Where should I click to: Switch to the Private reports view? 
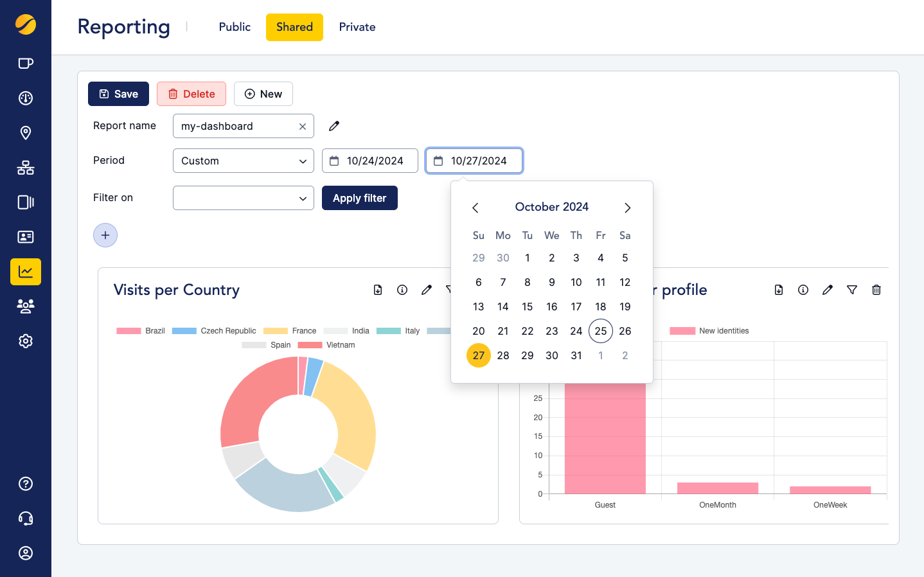357,27
